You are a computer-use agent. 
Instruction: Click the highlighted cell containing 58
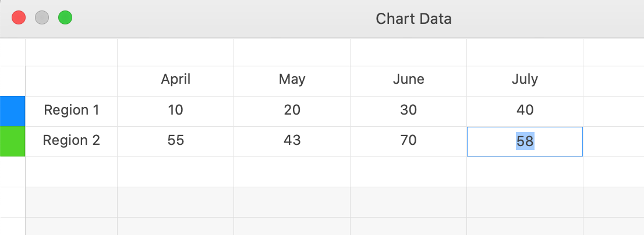tap(525, 141)
